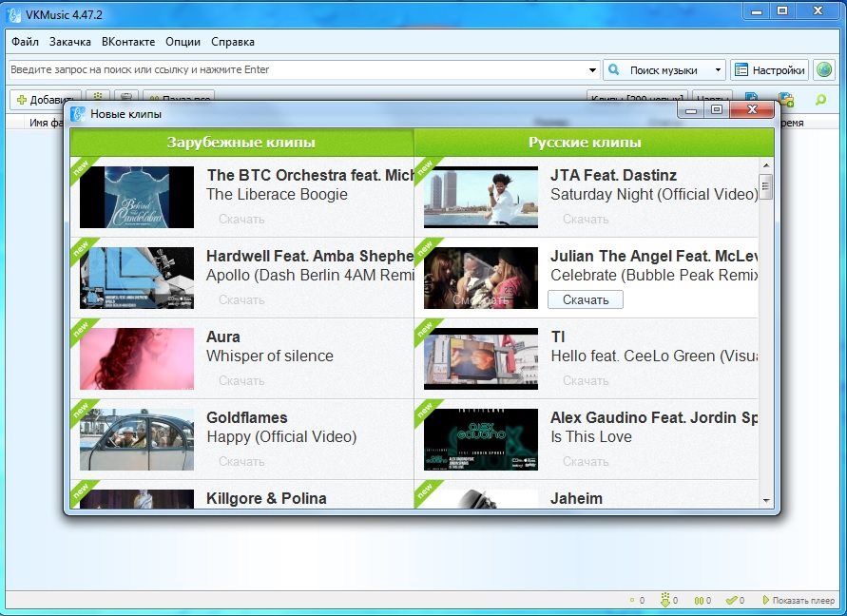
Task: Open the Закачка menu
Action: 70,42
